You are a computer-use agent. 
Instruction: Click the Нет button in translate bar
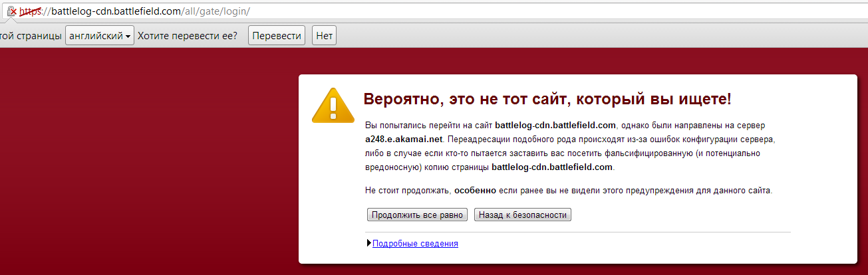(325, 36)
